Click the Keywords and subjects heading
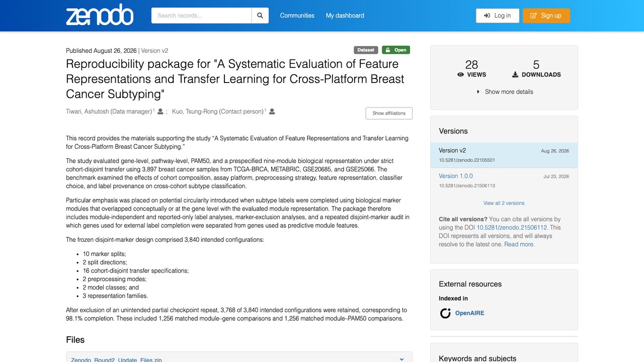644x362 pixels. [477, 358]
